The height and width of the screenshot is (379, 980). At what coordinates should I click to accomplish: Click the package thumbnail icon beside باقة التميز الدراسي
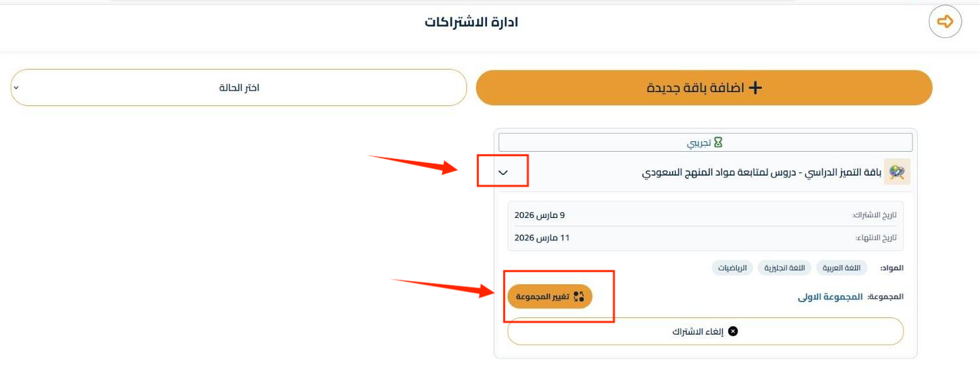898,172
